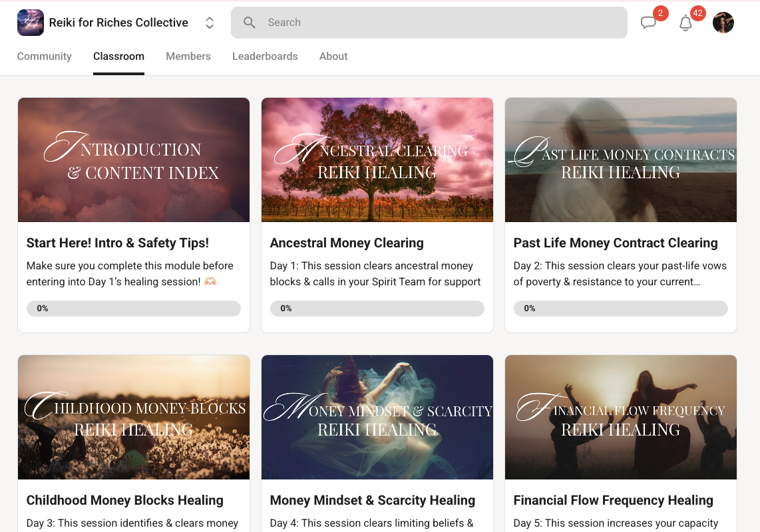Open the Members tab

point(188,57)
